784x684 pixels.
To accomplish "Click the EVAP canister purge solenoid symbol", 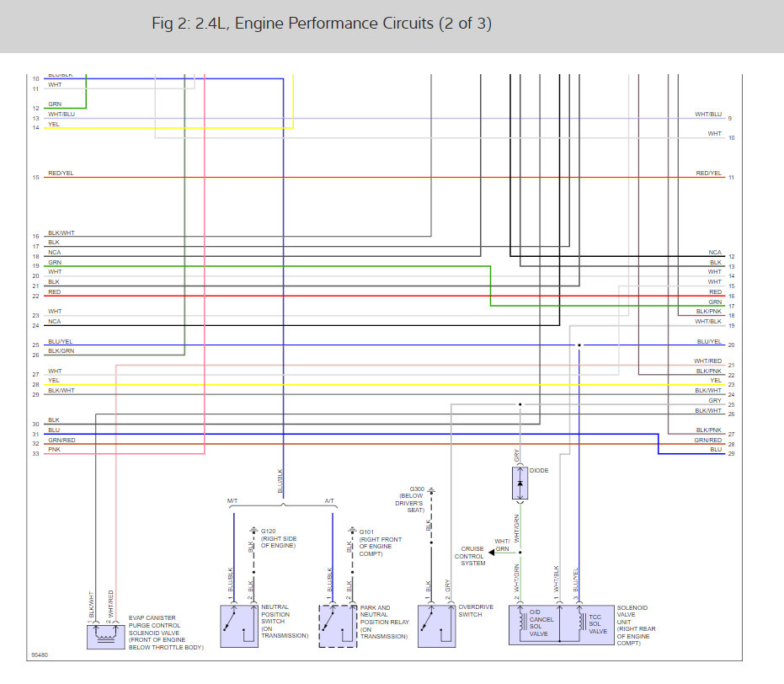I will pos(106,636).
